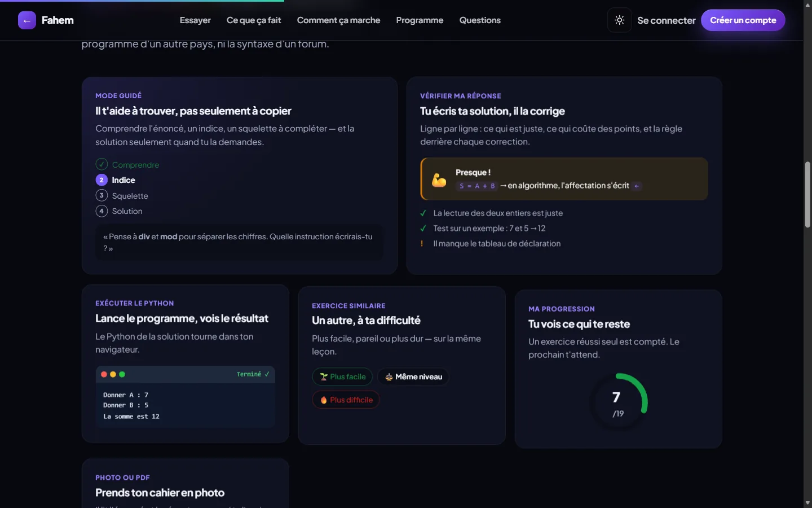The image size is (812, 508).
Task: Click check icon beside Test sur un exemple
Action: point(423,228)
